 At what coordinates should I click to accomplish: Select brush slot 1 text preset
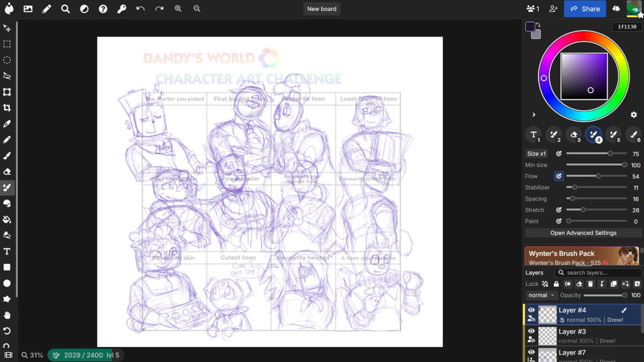pyautogui.click(x=535, y=135)
